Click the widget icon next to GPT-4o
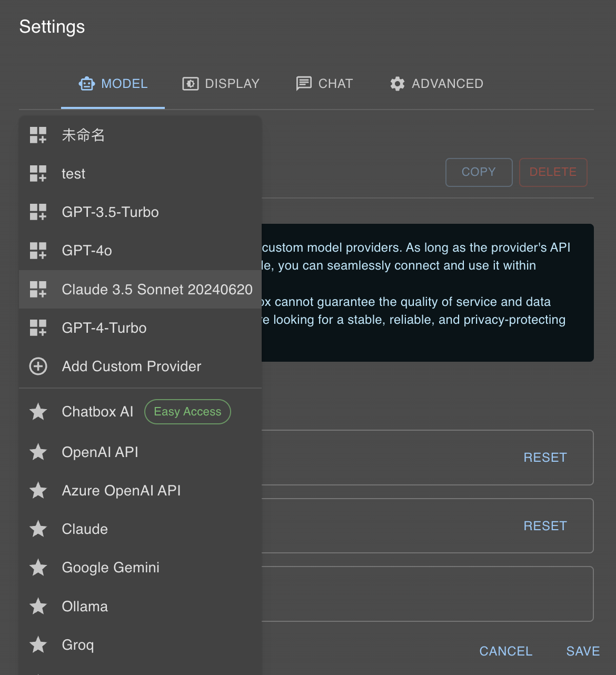This screenshot has height=675, width=616. 38,251
